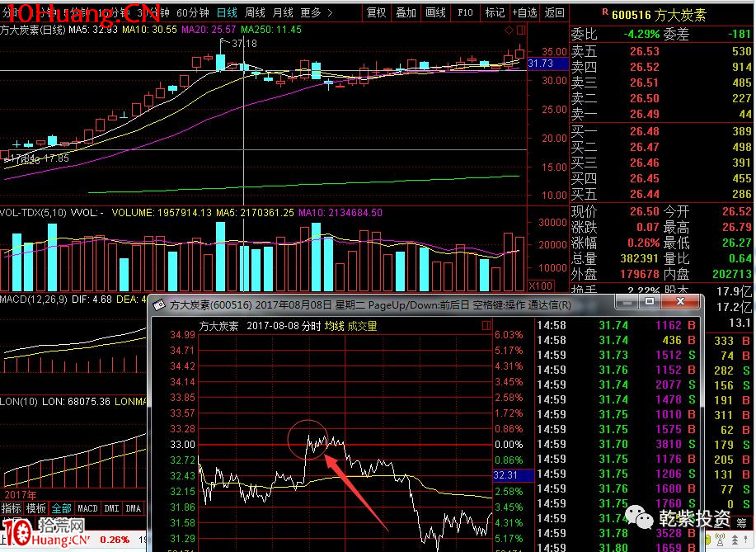The height and width of the screenshot is (552, 756).
Task: Click the 复权 button
Action: [377, 13]
